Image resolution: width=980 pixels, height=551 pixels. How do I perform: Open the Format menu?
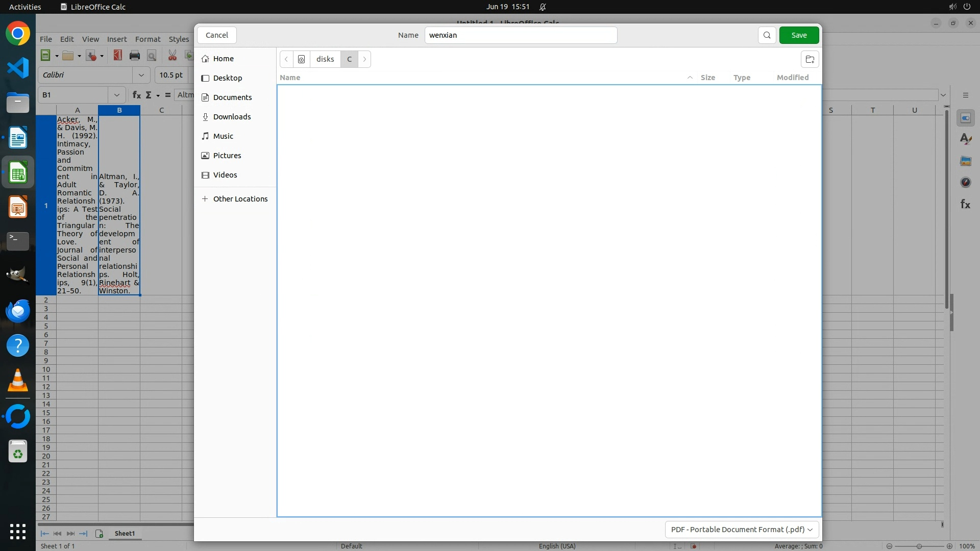click(148, 39)
